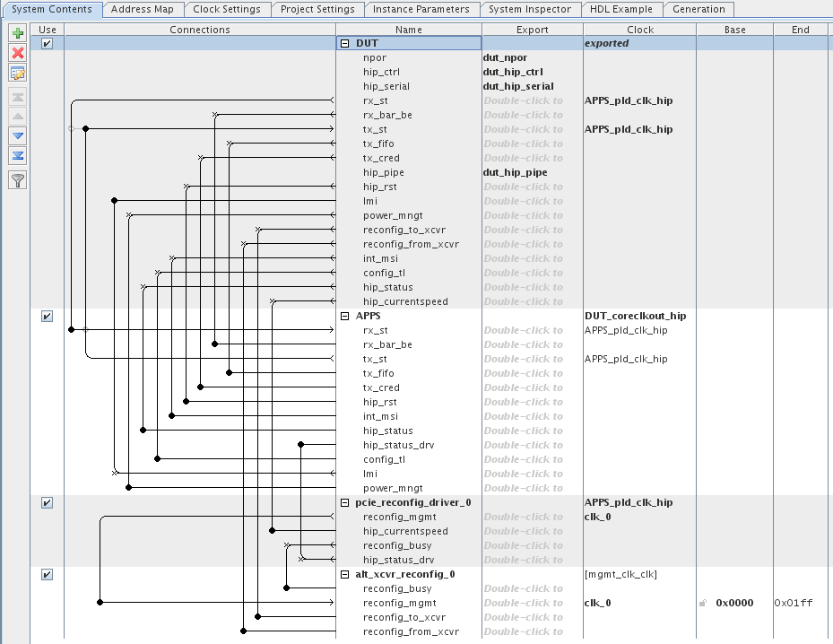Click the green plus add component icon
Viewport: 833px width, 644px height.
click(x=17, y=33)
